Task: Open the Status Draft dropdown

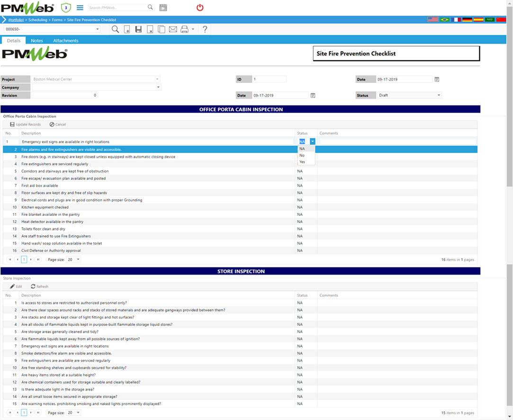Action: click(x=439, y=95)
